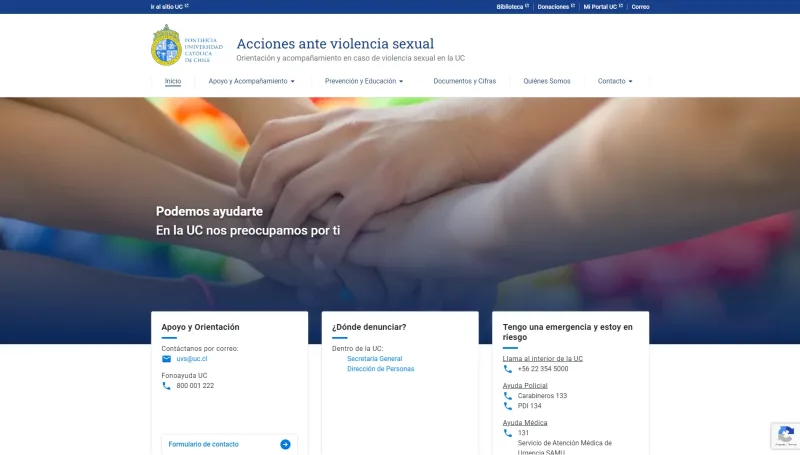Click the 800 001 222 phone number

(195, 386)
